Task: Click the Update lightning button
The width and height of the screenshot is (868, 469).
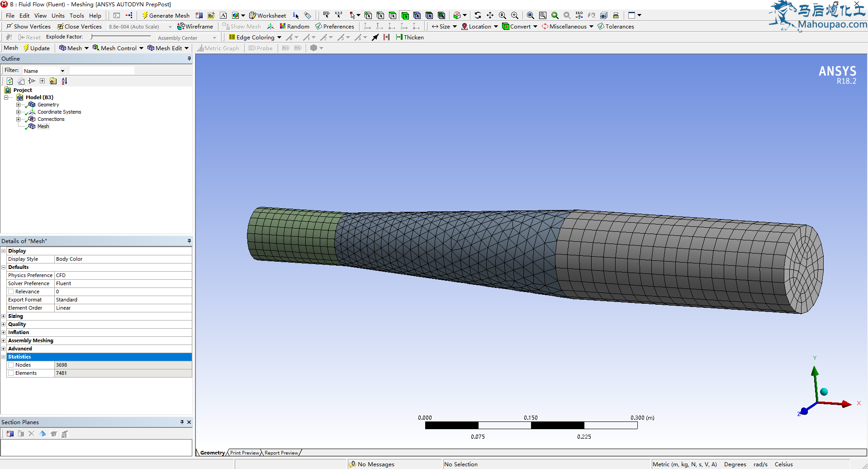Action: coord(36,48)
